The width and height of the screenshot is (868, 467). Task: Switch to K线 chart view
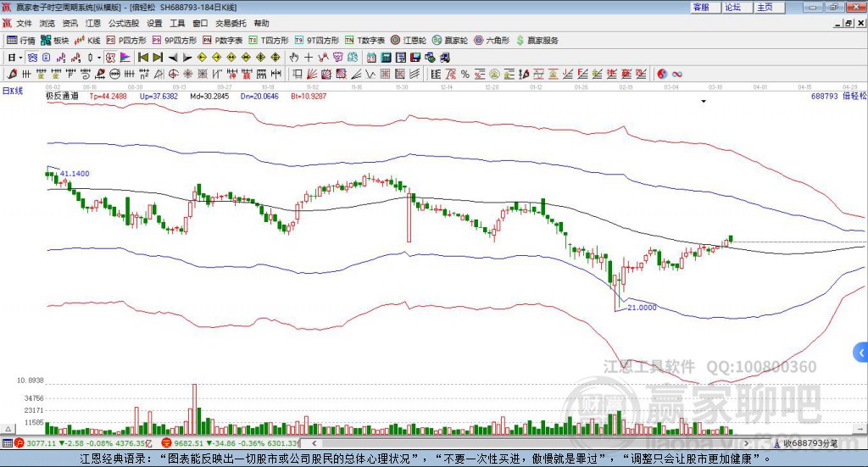87,41
